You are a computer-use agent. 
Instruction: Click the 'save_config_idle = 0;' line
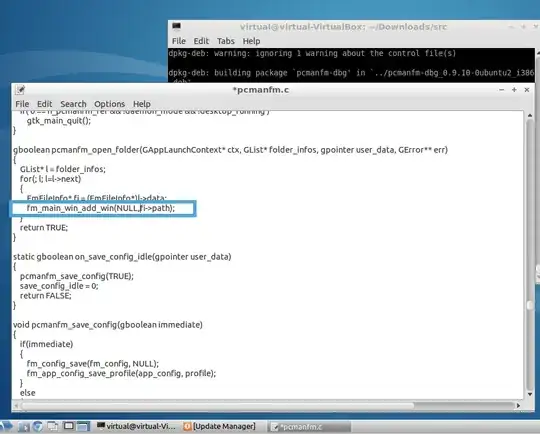coord(59,286)
